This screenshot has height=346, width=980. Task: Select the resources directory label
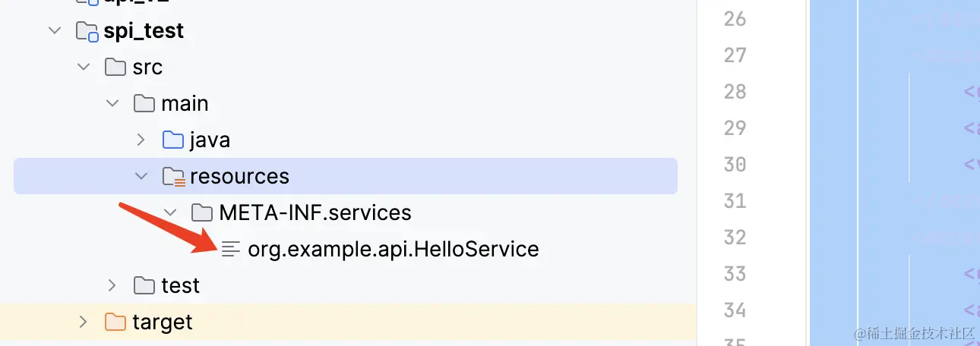(239, 177)
